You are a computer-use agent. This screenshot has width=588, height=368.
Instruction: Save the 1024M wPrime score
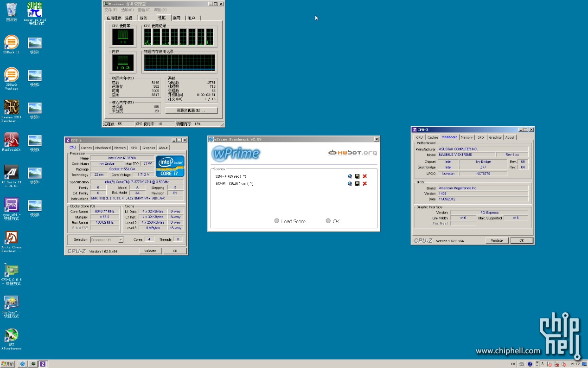coord(358,184)
